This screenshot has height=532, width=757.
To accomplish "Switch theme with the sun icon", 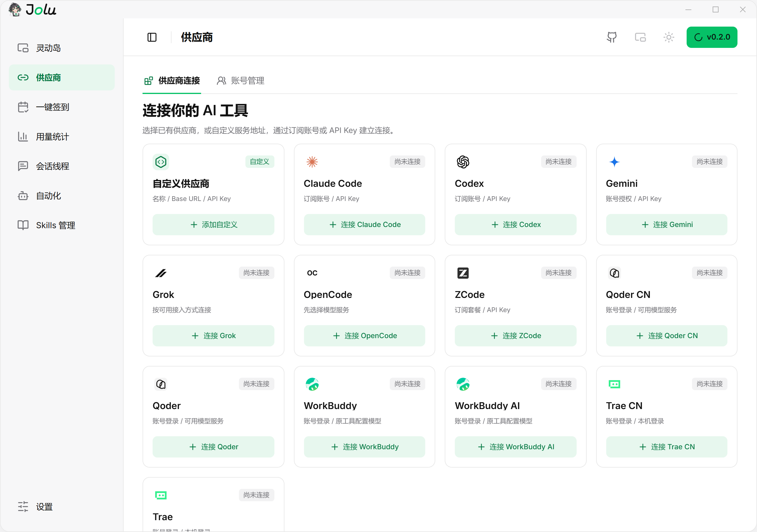I will (669, 37).
